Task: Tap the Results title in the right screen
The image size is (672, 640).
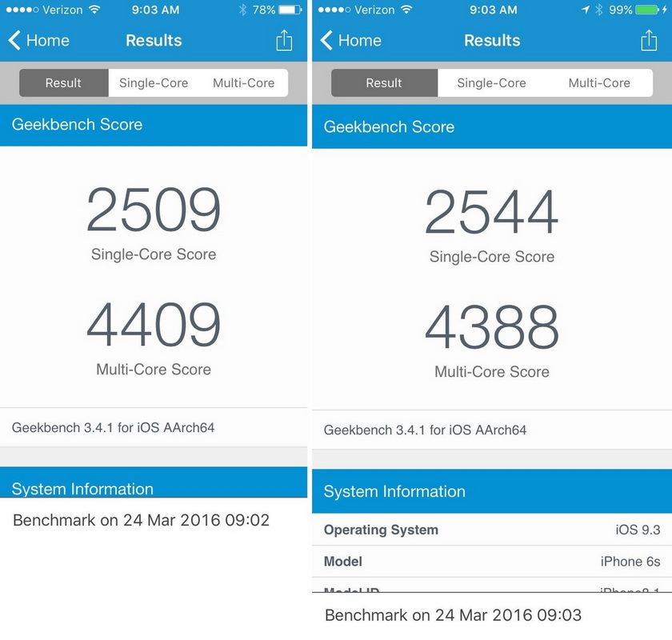Action: (492, 40)
